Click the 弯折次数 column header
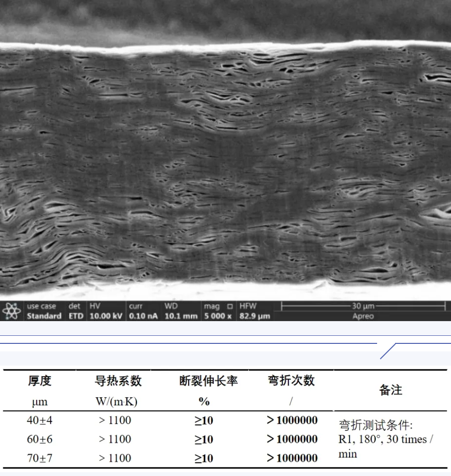 tap(291, 381)
